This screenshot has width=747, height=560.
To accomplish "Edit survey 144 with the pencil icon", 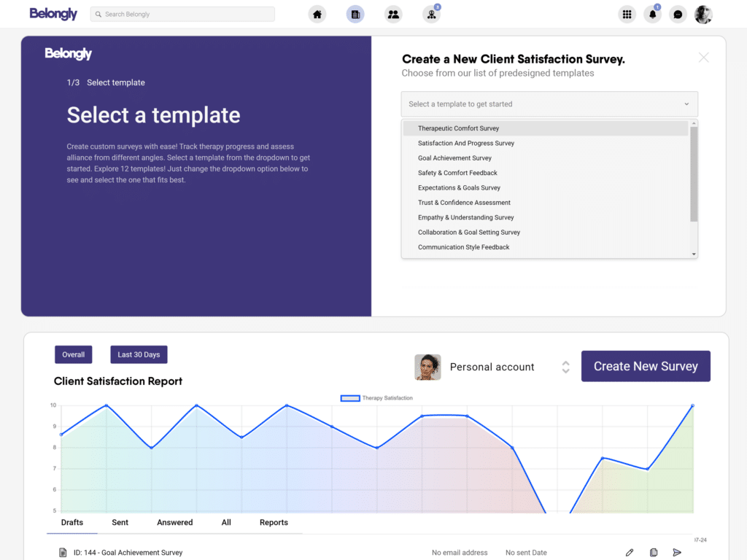I will [630, 553].
